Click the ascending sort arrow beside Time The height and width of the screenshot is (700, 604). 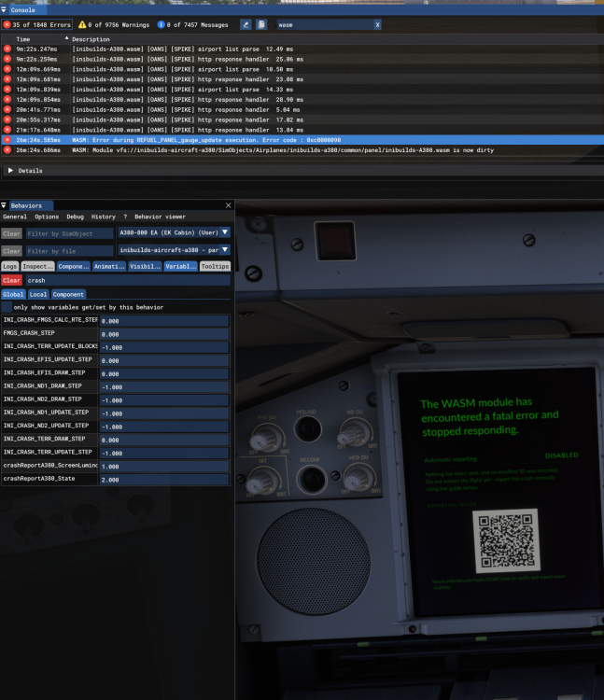pyautogui.click(x=66, y=38)
